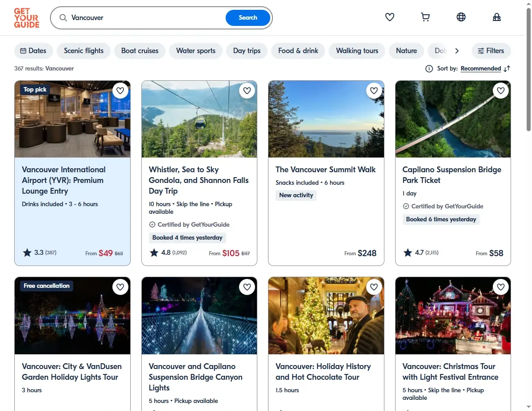Viewport: 532px width, 411px height.
Task: Open the shopping cart
Action: [x=425, y=17]
